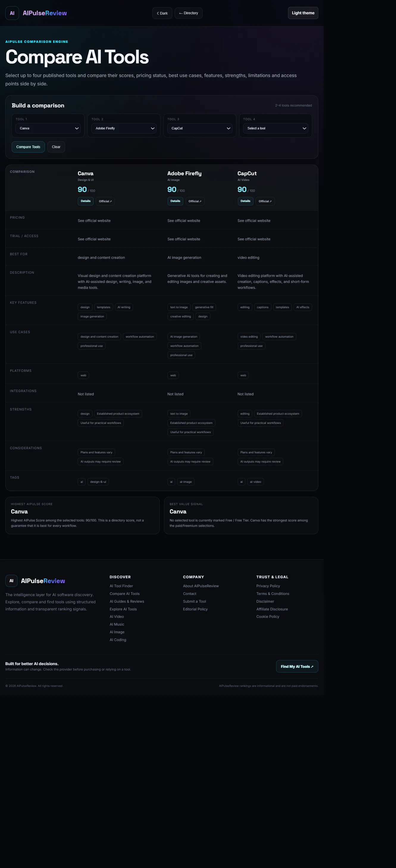
Task: Open Canva Details
Action: [86, 201]
